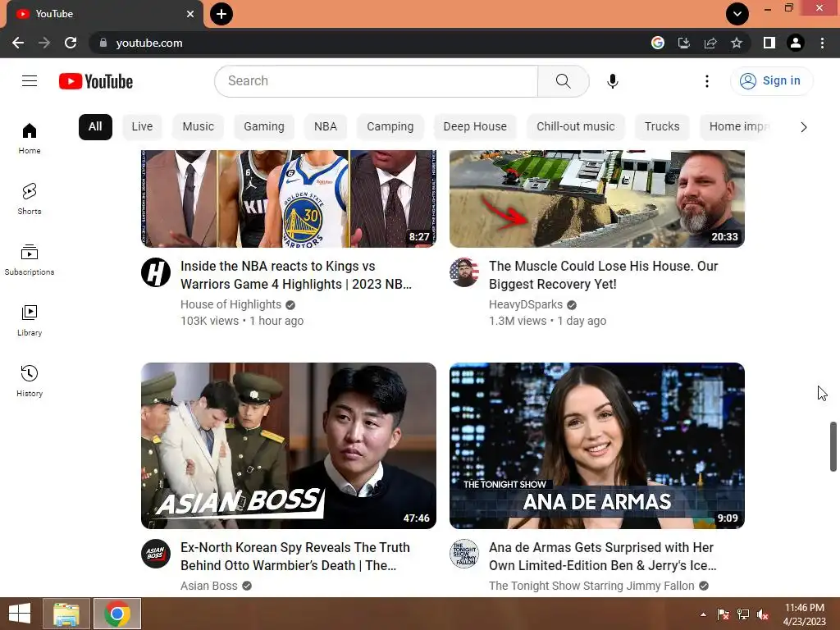
Task: Select the Camping filter chip
Action: coord(390,127)
